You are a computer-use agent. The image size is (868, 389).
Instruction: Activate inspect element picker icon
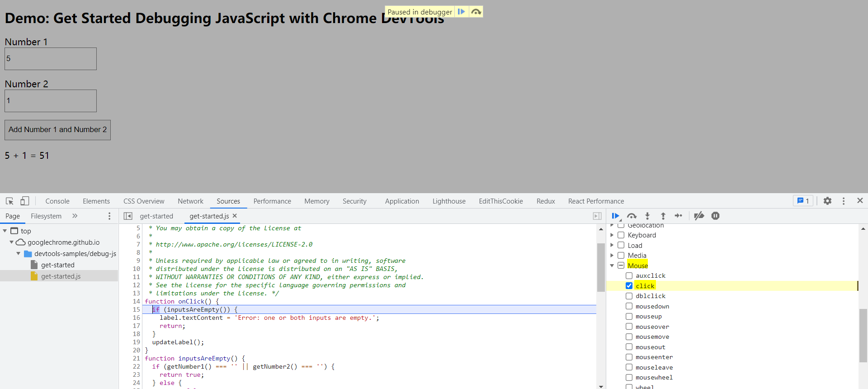pyautogui.click(x=9, y=201)
